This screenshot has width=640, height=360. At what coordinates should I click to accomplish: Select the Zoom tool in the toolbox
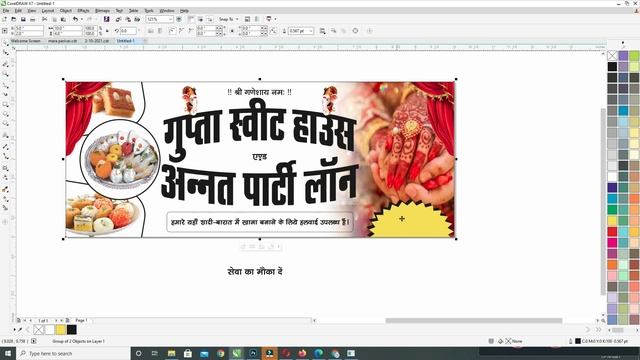5,74
